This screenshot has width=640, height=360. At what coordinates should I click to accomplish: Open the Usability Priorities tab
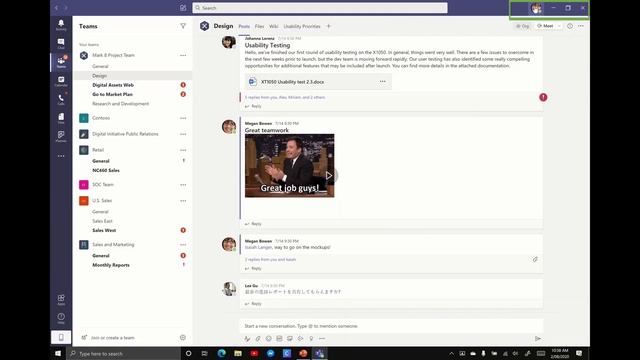(302, 27)
